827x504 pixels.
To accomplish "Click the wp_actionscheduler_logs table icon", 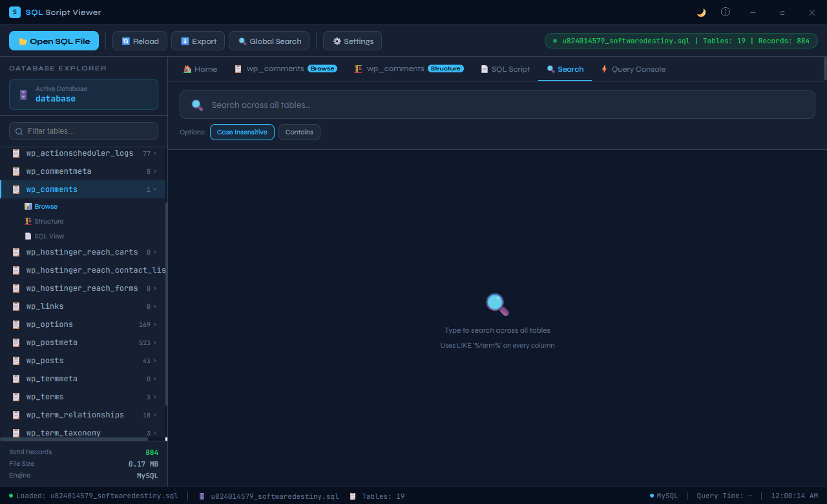I will [16, 153].
